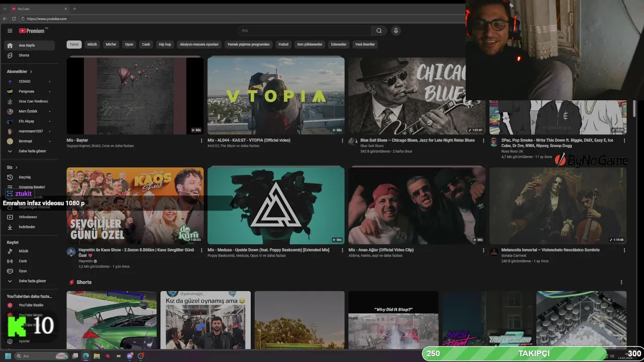This screenshot has width=644, height=362.
Task: Click the browser address bar
Action: click(242, 19)
